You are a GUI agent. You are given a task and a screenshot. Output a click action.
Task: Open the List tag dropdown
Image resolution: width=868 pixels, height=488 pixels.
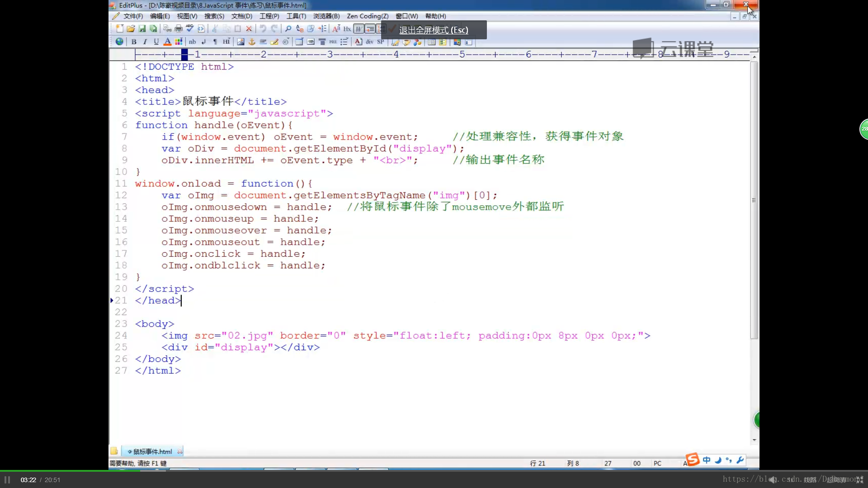344,42
